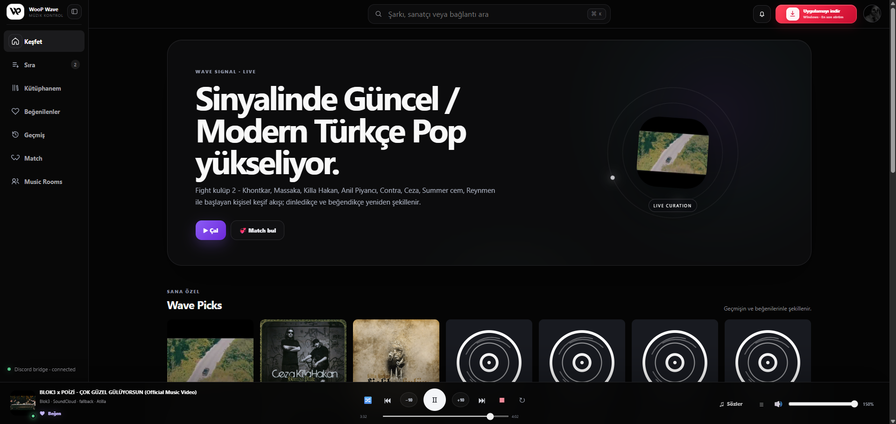Click the Wave Picks section heading
This screenshot has width=896, height=424.
[x=194, y=306]
